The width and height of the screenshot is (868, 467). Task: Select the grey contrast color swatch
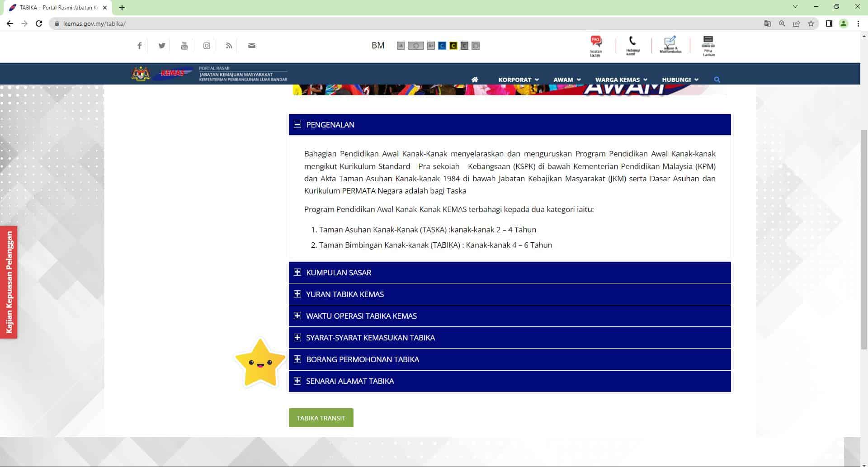pos(464,46)
